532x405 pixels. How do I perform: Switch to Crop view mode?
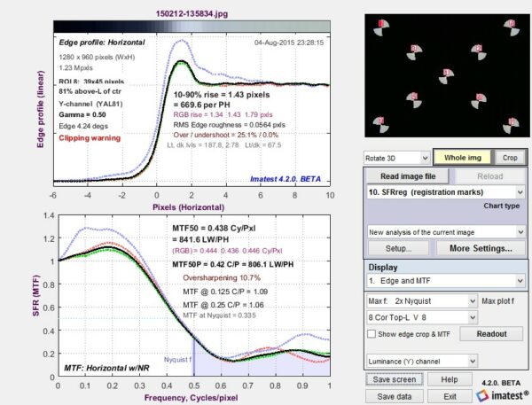[509, 157]
